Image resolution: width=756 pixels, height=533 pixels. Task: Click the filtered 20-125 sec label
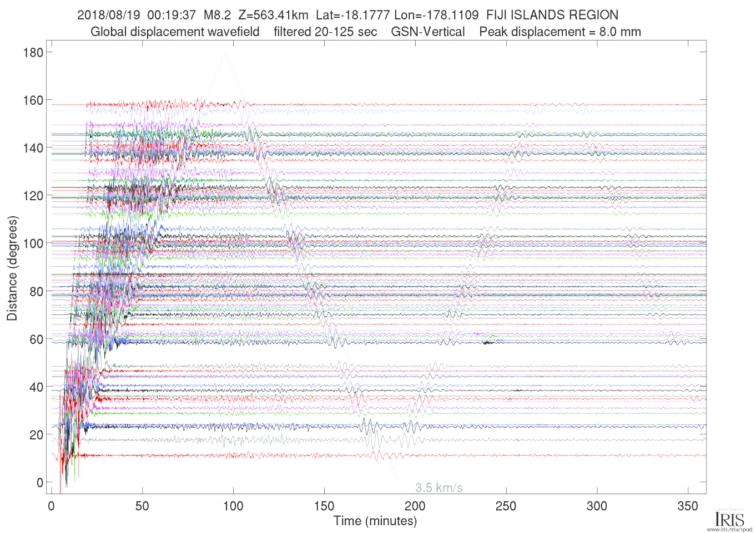(x=325, y=32)
